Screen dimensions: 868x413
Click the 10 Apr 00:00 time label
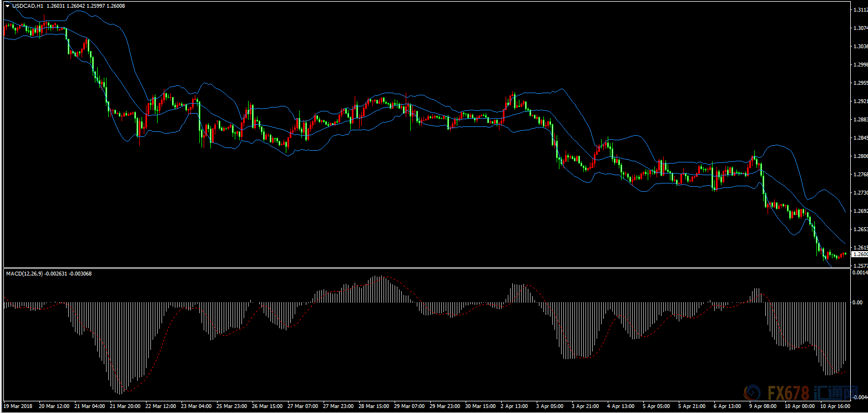pyautogui.click(x=800, y=406)
